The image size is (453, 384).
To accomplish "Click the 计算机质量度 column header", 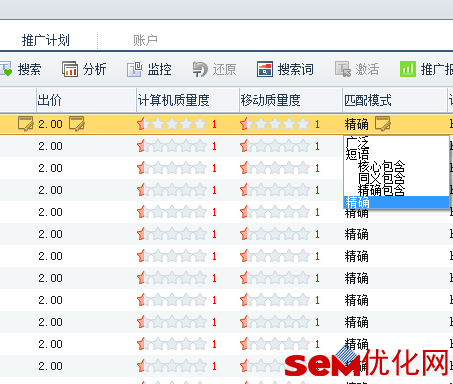I will pyautogui.click(x=188, y=100).
